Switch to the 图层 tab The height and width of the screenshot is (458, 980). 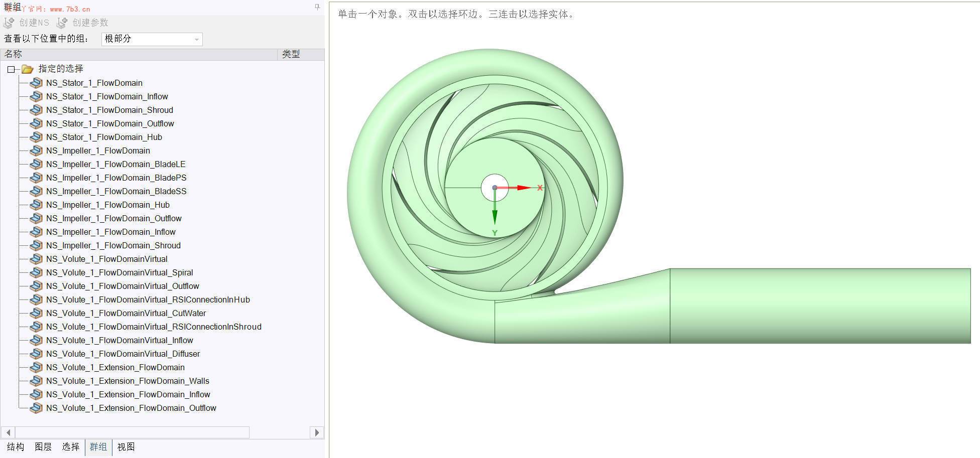[x=43, y=447]
